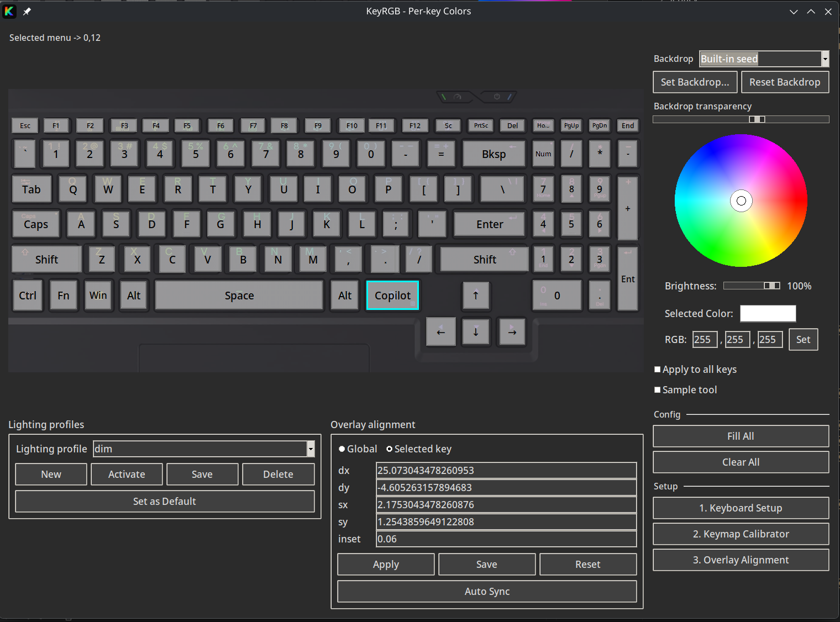The image size is (840, 622).
Task: Choose Selected key alignment radio
Action: pos(419,449)
